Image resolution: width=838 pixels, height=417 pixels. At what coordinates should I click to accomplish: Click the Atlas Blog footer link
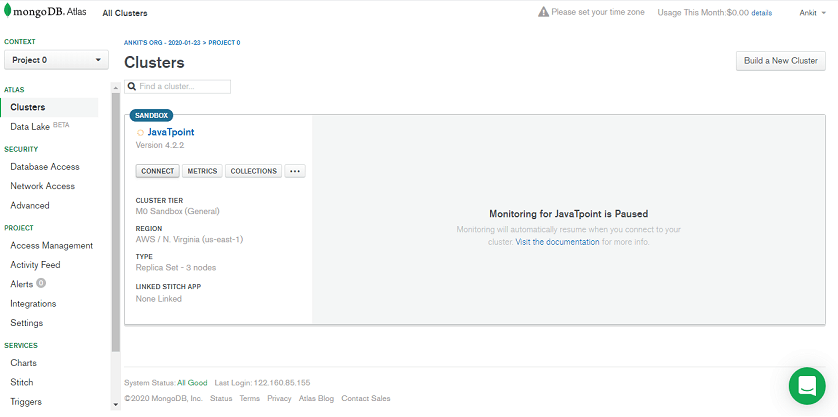click(x=316, y=398)
